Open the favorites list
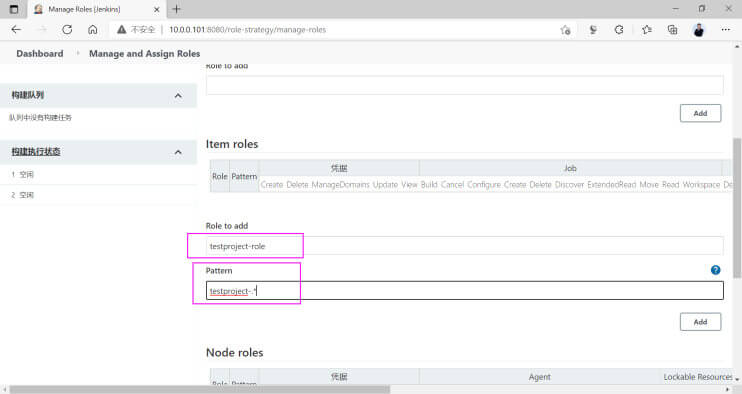The width and height of the screenshot is (742, 394). [647, 30]
